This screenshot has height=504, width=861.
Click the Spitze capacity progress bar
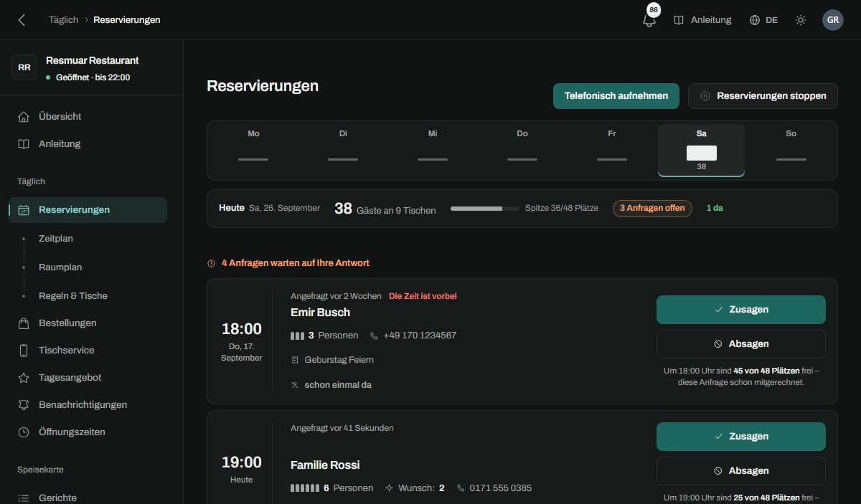pyautogui.click(x=484, y=209)
